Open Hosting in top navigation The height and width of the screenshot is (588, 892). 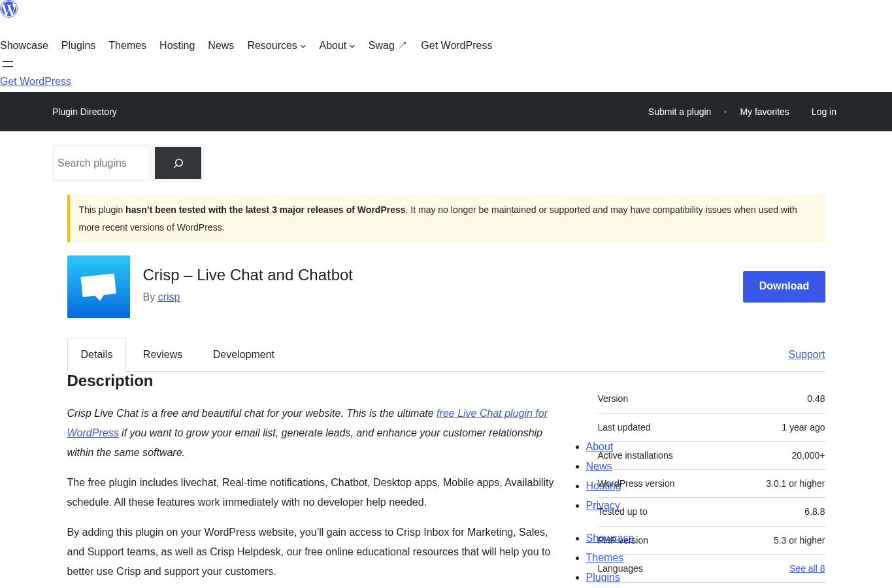point(177,46)
